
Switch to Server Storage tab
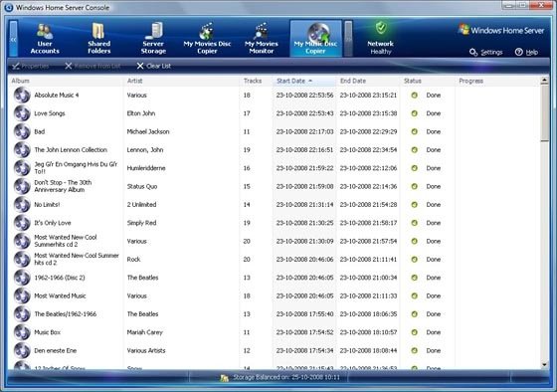(153, 39)
